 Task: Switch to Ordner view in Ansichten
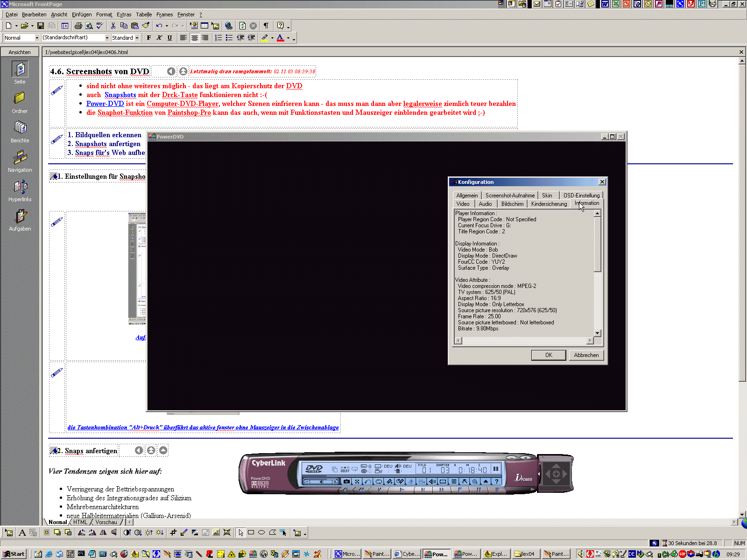click(20, 103)
